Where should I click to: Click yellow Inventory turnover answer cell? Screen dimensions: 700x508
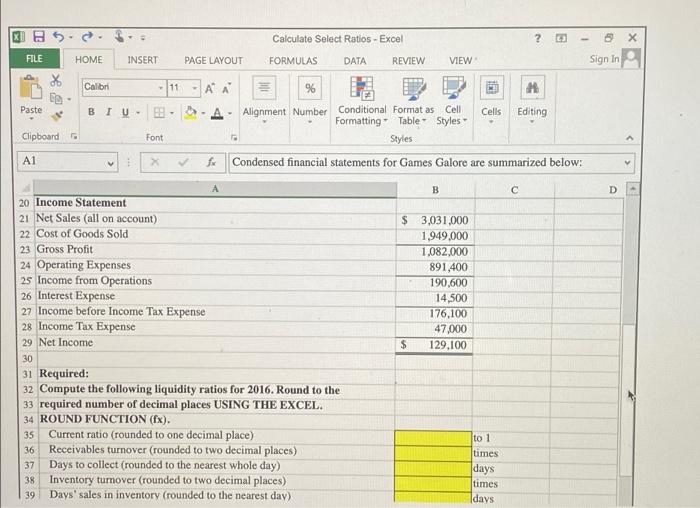point(433,483)
